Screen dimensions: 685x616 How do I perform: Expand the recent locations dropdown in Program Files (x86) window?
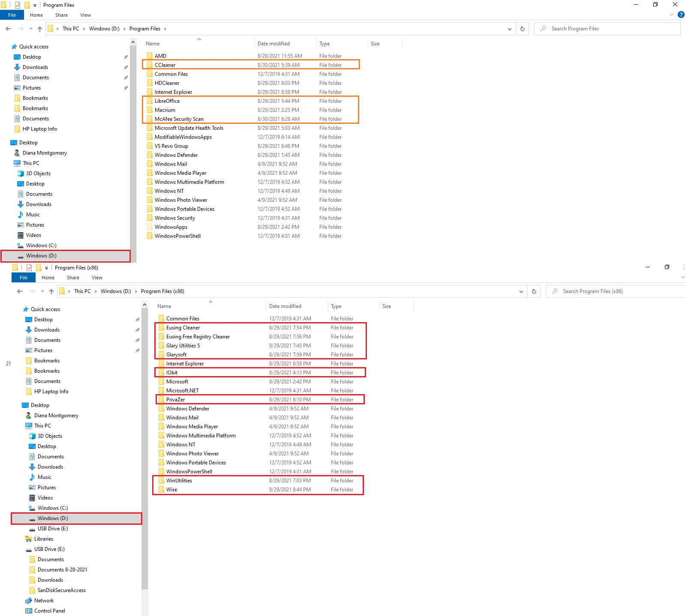pos(42,291)
